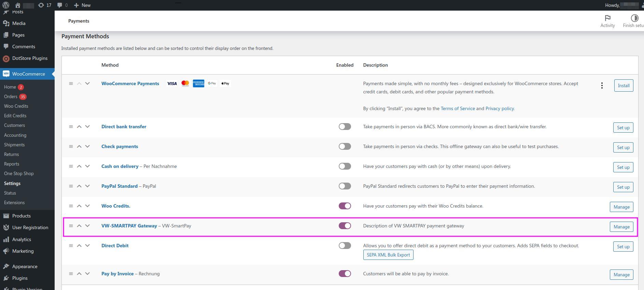This screenshot has height=290, width=644.
Task: Disable VW-SMARTPAY Gateway toggle
Action: click(345, 226)
